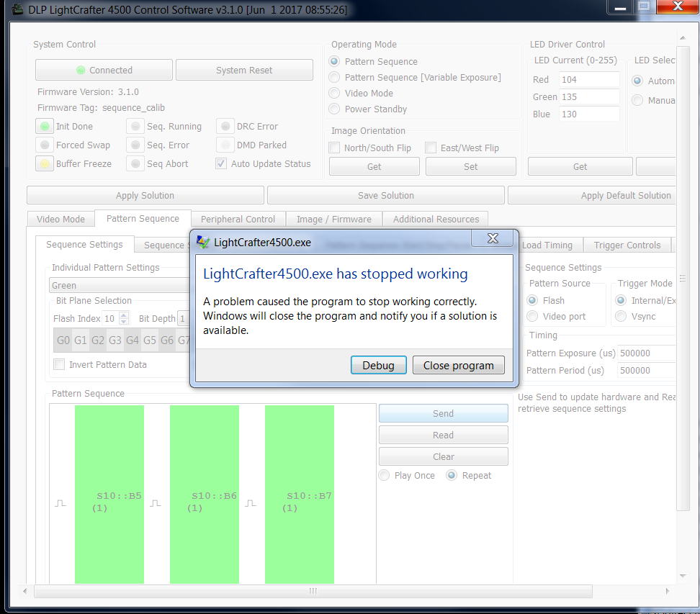This screenshot has width=700, height=614.
Task: Select Video Mode operating mode radio
Action: point(334,93)
